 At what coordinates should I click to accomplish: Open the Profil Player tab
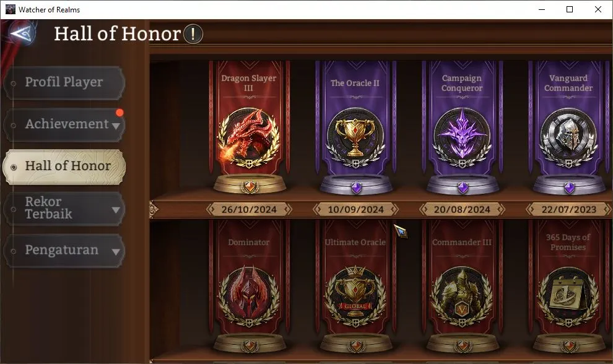click(64, 82)
